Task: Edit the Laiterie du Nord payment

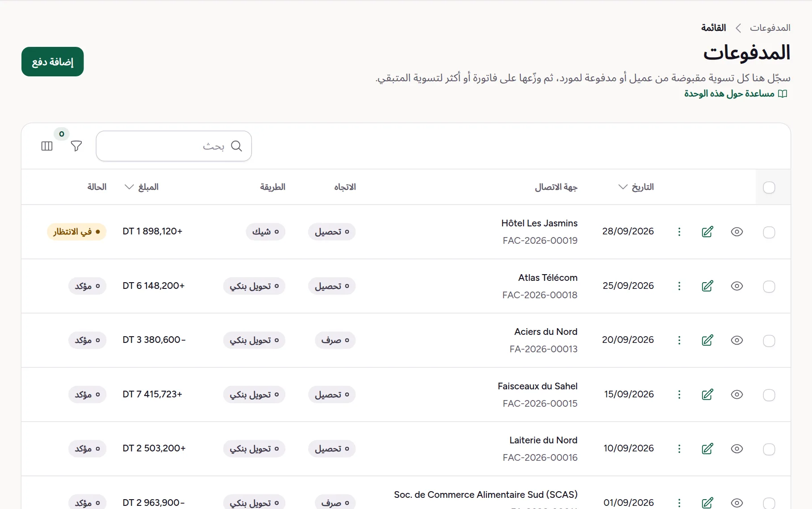Action: tap(707, 449)
